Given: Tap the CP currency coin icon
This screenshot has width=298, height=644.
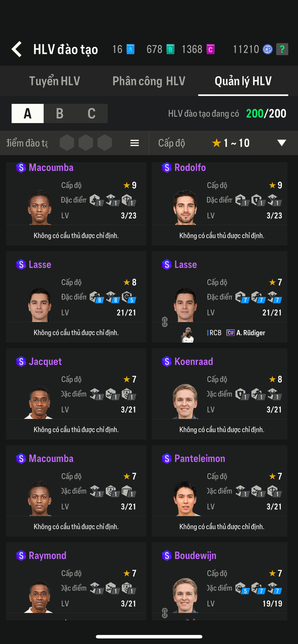Looking at the screenshot, I should coord(267,49).
